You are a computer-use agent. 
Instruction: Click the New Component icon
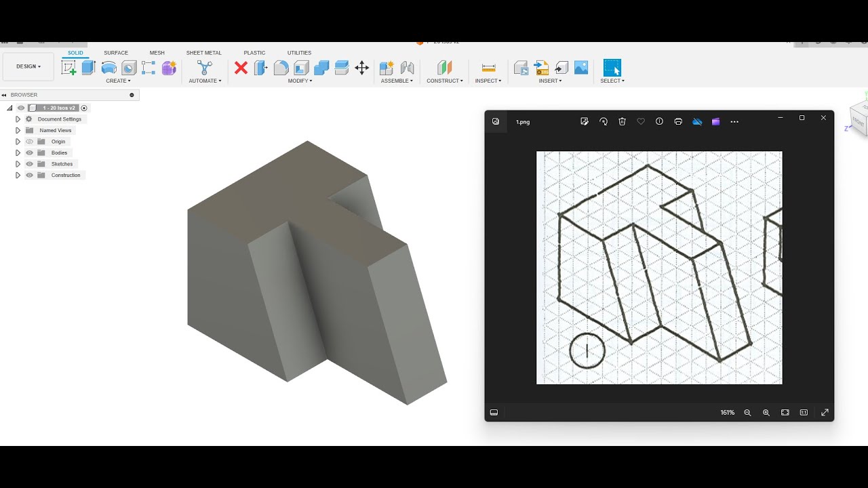point(387,67)
